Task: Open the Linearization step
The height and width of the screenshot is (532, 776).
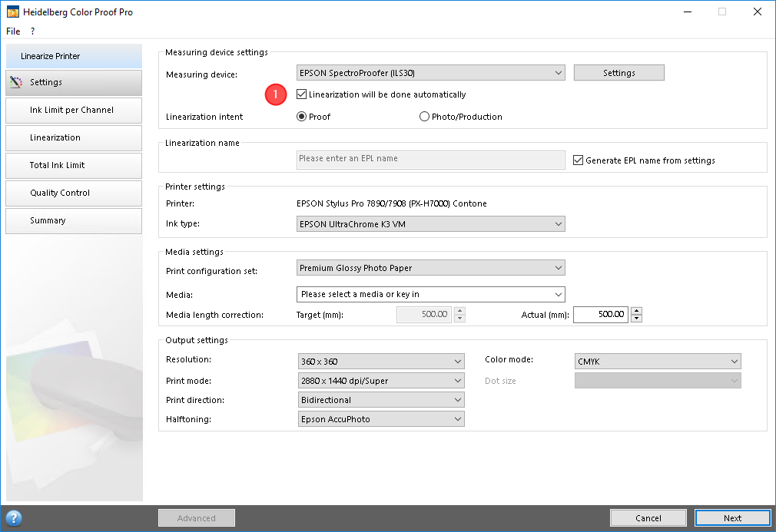Action: pos(74,138)
